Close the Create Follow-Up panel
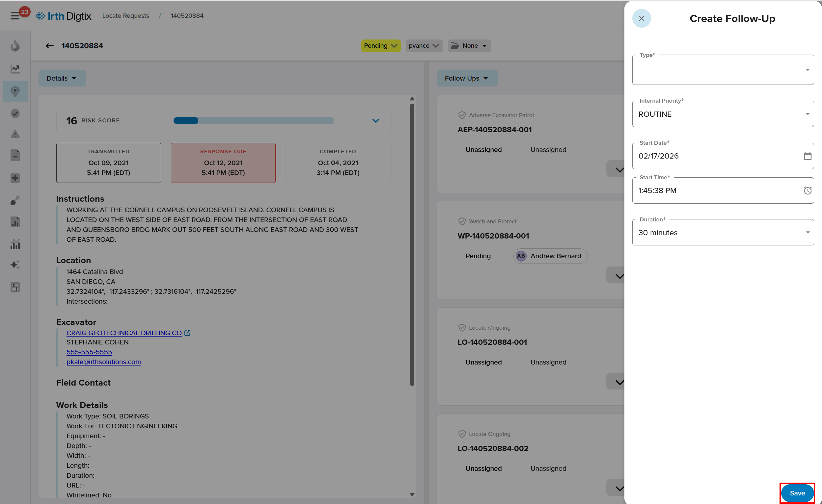This screenshot has height=504, width=822. click(641, 19)
